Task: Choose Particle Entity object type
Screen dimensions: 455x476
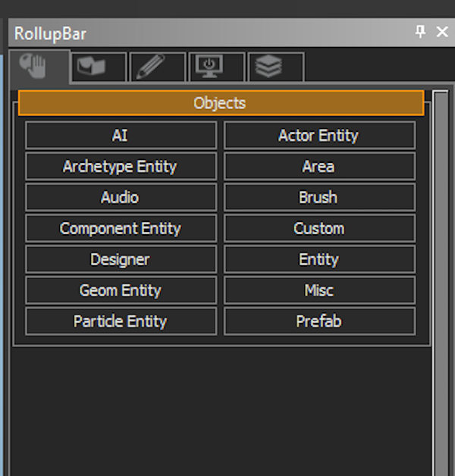Action: (x=121, y=321)
